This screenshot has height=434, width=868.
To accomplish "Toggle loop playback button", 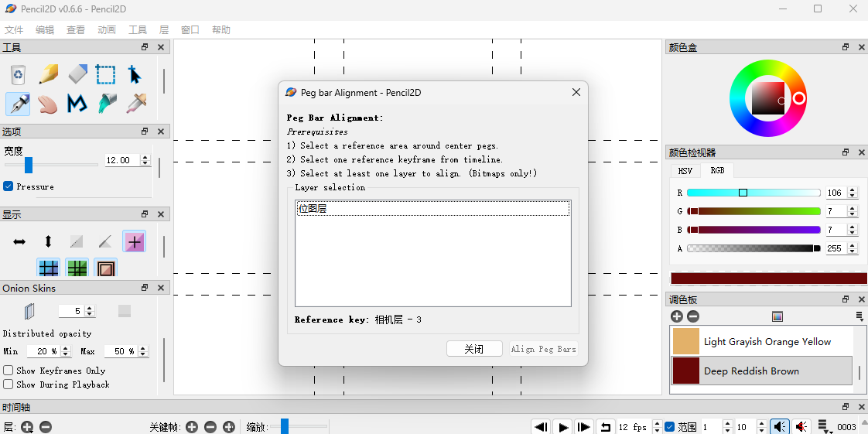I will 605,427.
